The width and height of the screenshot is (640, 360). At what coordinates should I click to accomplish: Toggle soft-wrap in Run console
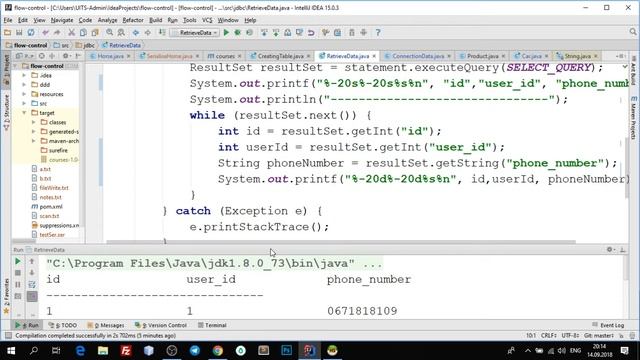[x=32, y=284]
